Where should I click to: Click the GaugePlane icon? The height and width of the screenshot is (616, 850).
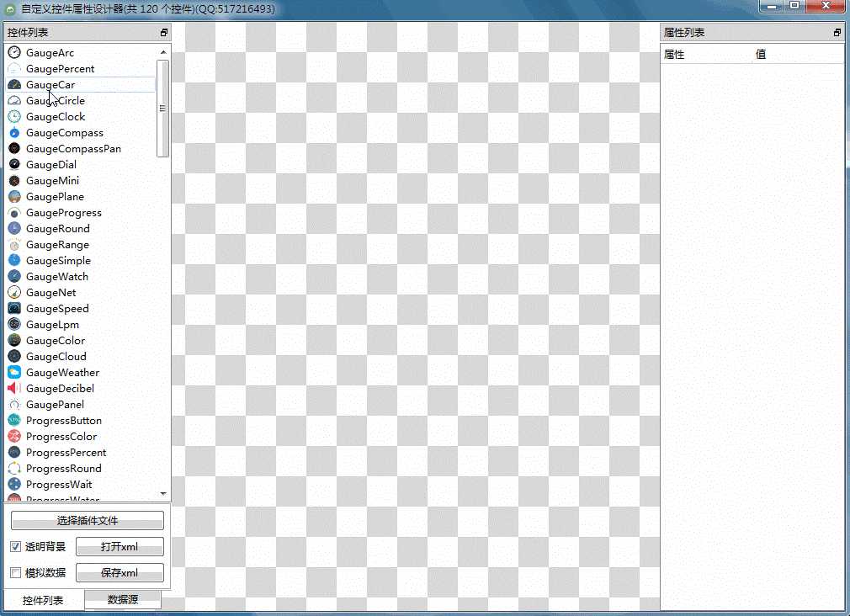click(14, 197)
